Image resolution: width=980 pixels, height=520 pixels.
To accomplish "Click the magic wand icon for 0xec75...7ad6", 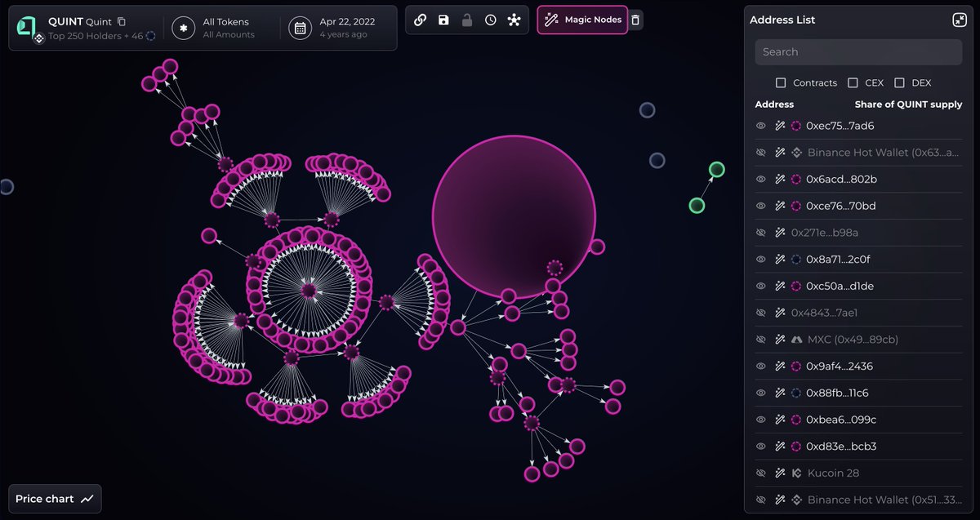I will (x=780, y=126).
